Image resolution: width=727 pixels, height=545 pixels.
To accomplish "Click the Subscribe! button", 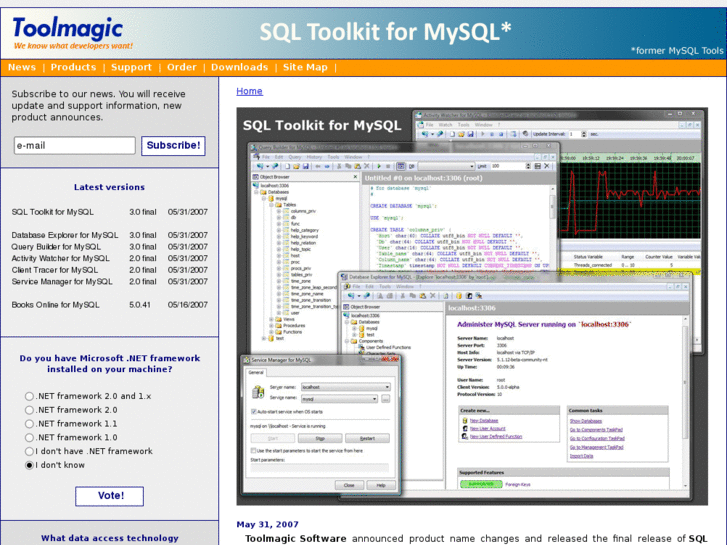I will (173, 146).
